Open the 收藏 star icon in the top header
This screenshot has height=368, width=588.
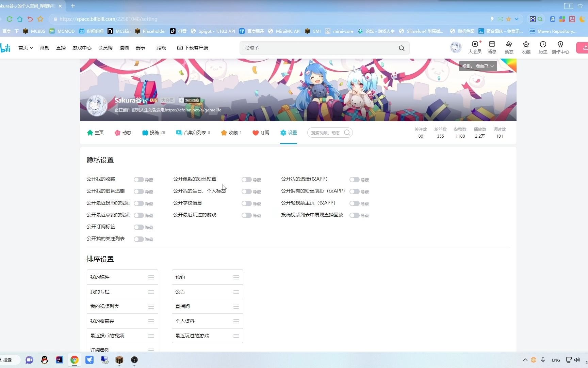pyautogui.click(x=526, y=47)
